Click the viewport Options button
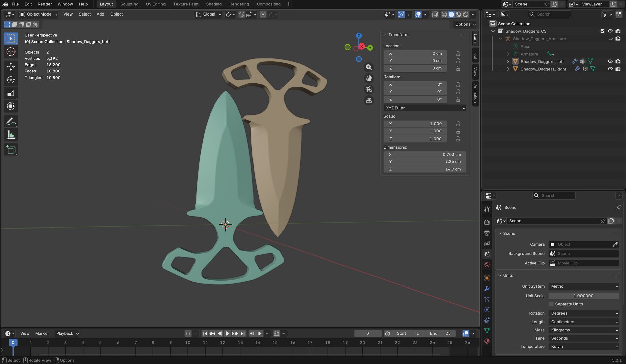 pos(465,24)
